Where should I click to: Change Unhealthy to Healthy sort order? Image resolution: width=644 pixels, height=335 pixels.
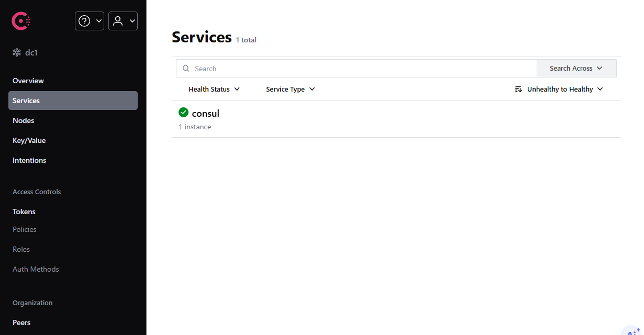(x=559, y=90)
